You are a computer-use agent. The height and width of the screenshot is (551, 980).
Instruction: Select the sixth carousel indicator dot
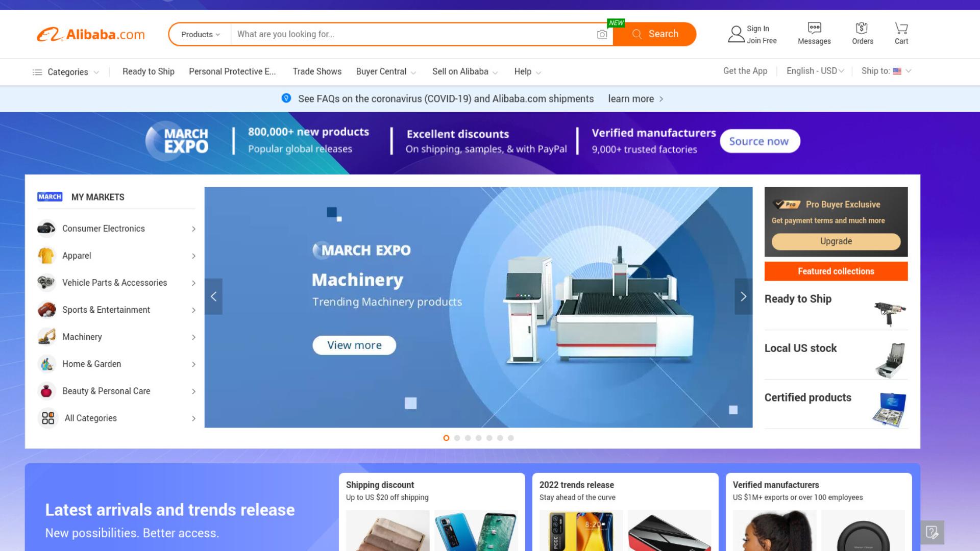500,438
